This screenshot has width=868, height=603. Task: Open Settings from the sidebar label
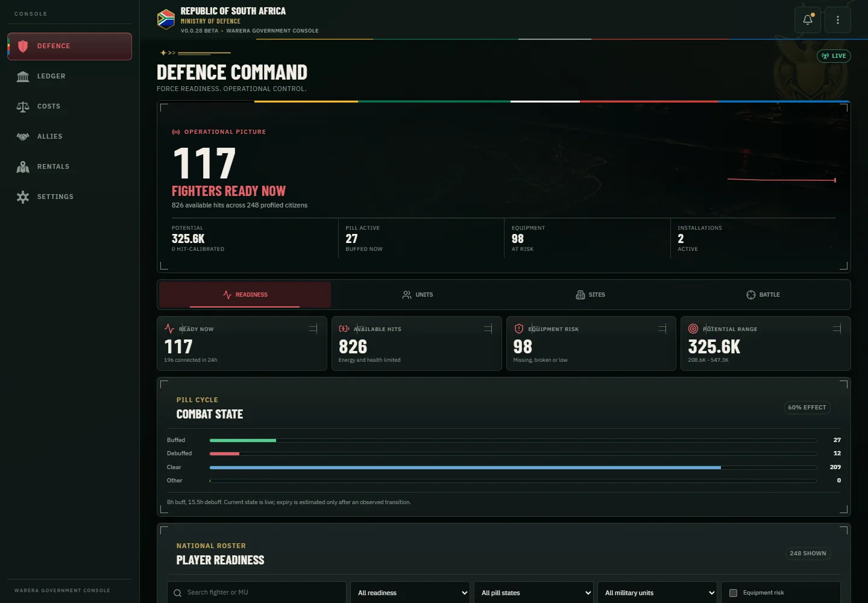[55, 197]
